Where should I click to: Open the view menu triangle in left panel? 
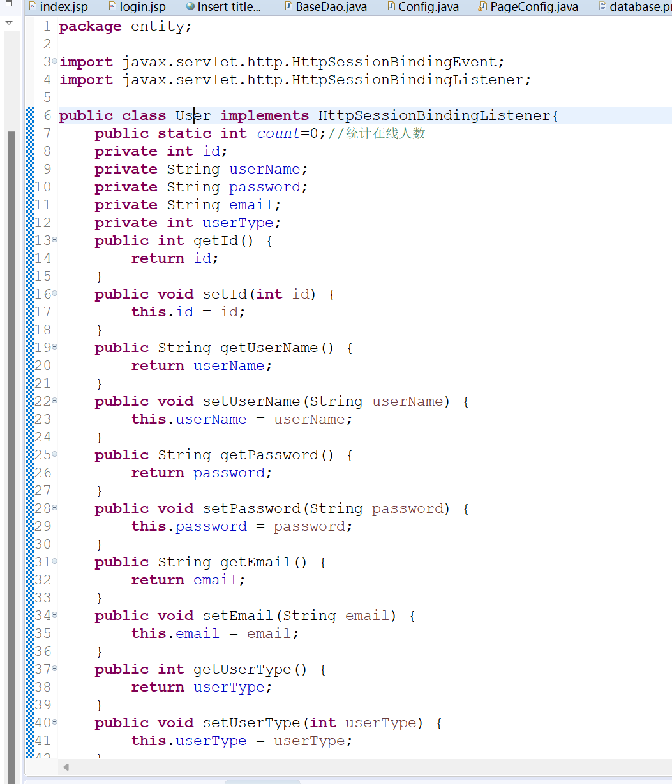click(9, 23)
